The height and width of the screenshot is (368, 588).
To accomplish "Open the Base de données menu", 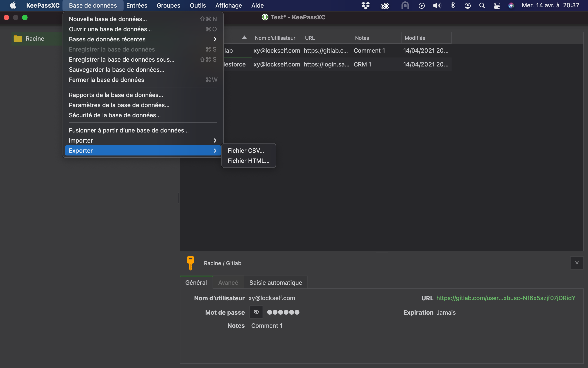I will click(93, 5).
